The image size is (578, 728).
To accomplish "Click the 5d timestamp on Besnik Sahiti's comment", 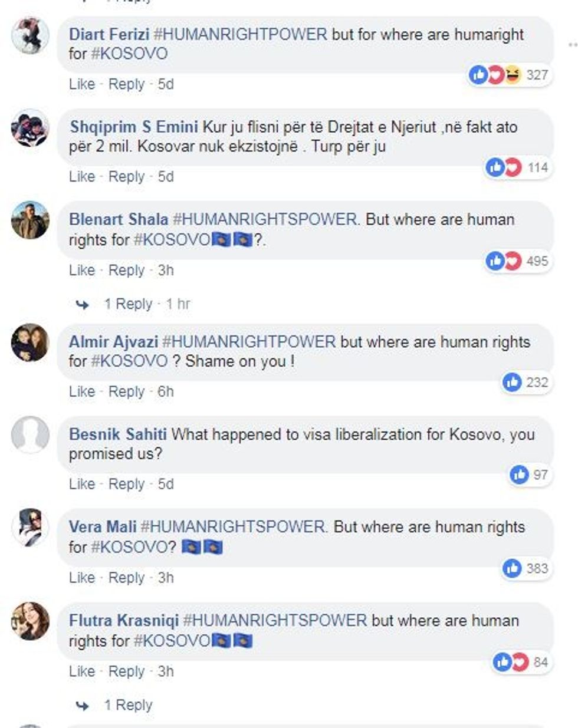I will click(x=165, y=484).
